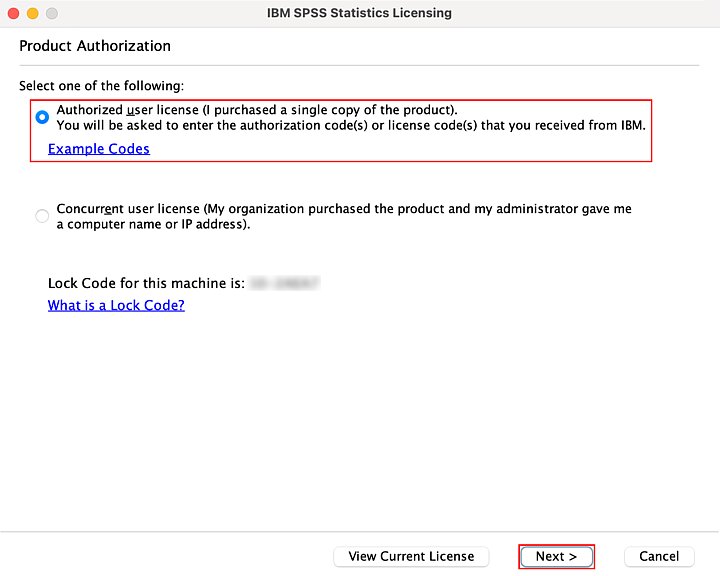Click the Cancel button

(x=659, y=556)
